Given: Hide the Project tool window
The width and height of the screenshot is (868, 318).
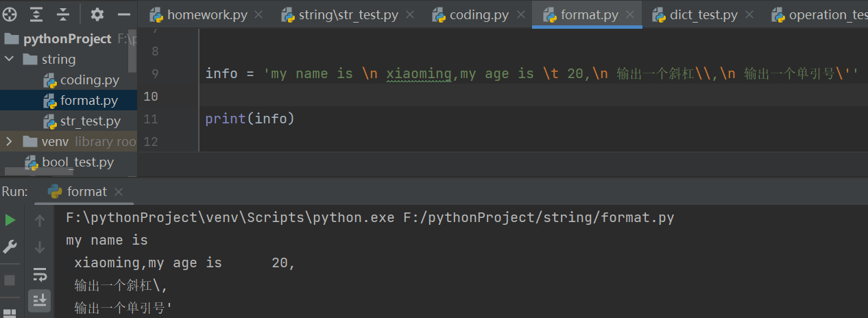Looking at the screenshot, I should [x=124, y=14].
